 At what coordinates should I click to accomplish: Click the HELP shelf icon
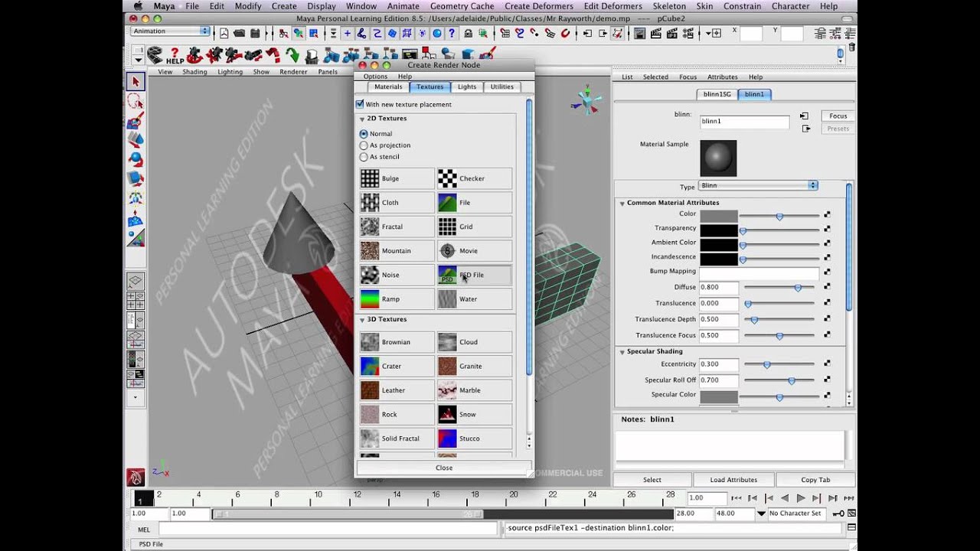[175, 56]
